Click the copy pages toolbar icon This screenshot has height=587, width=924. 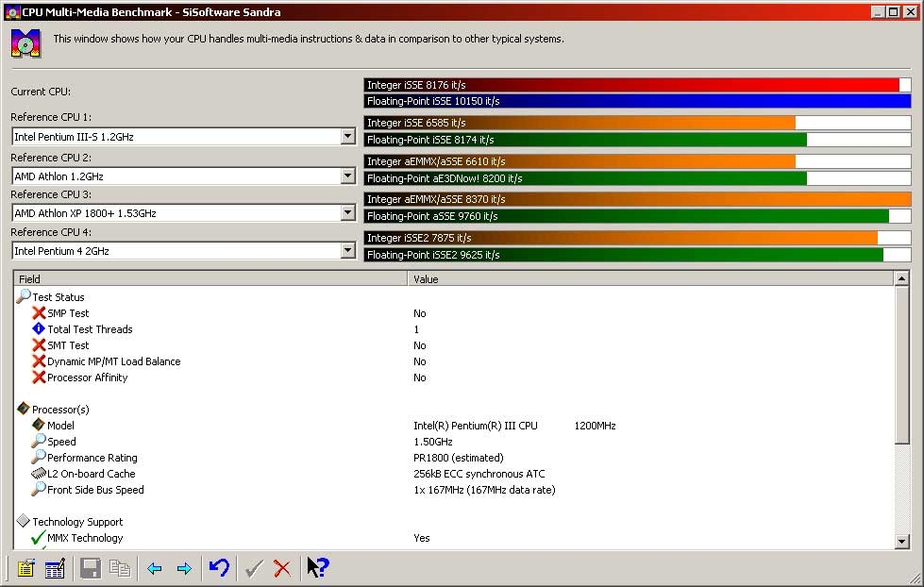click(120, 568)
